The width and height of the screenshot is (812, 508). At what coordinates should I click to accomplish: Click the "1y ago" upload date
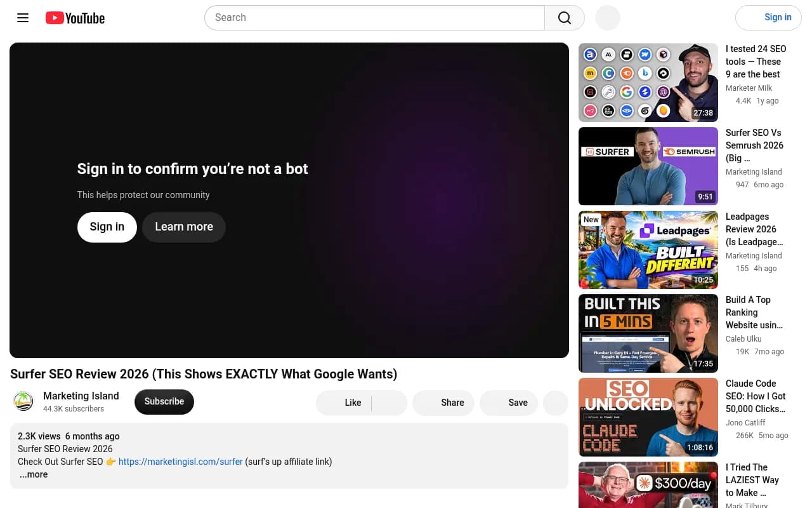(768, 101)
